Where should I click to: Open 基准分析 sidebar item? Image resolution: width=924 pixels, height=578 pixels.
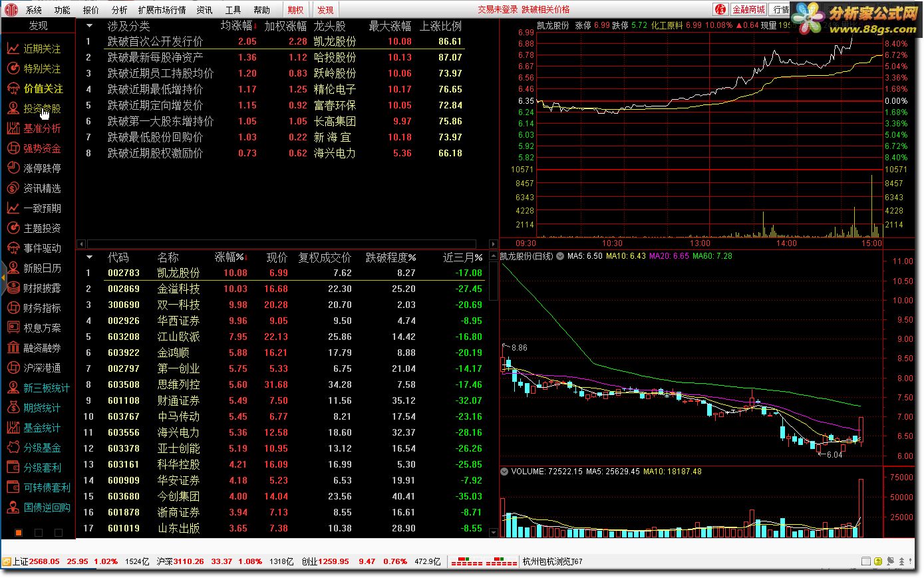pyautogui.click(x=33, y=128)
